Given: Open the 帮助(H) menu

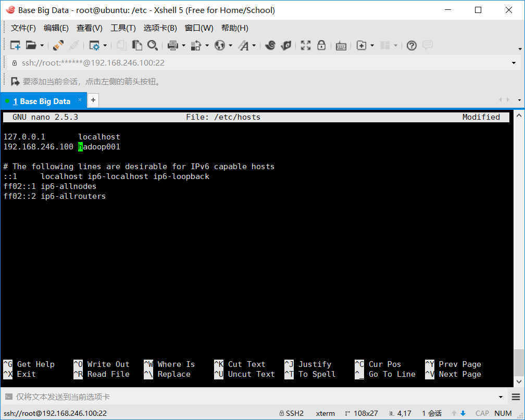Looking at the screenshot, I should point(235,28).
